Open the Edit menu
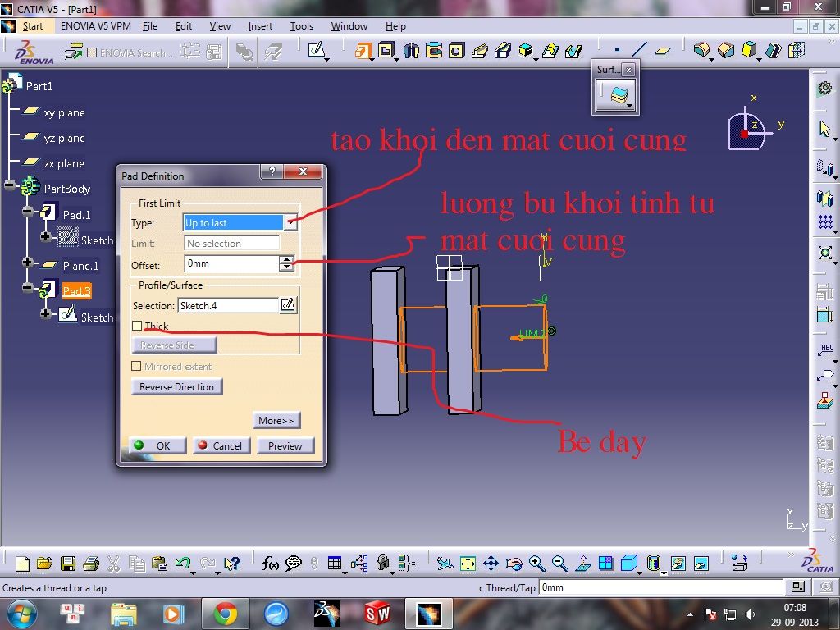 (x=183, y=25)
